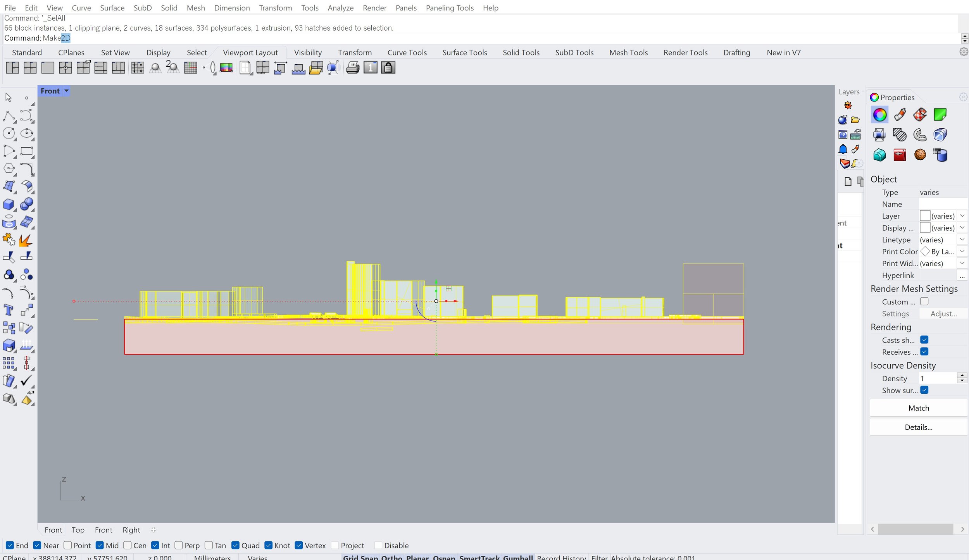Select the Rectangle tool in sidebar

click(x=27, y=151)
